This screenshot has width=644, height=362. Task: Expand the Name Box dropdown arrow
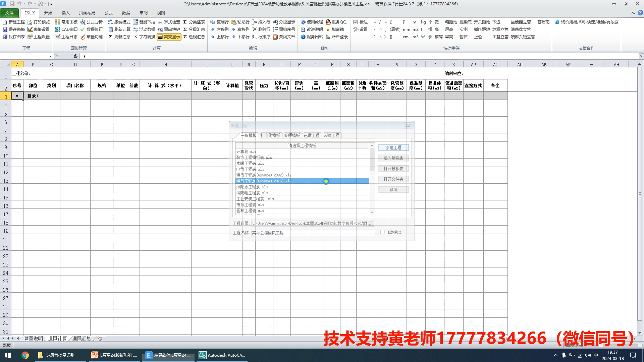pyautogui.click(x=50, y=57)
